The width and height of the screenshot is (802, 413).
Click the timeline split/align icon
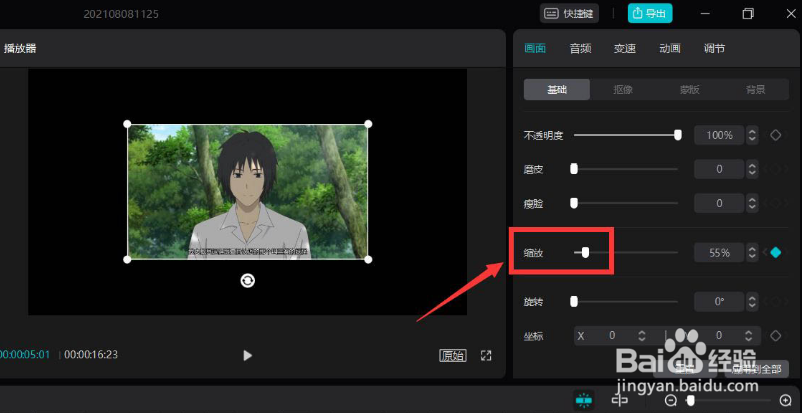click(x=619, y=400)
